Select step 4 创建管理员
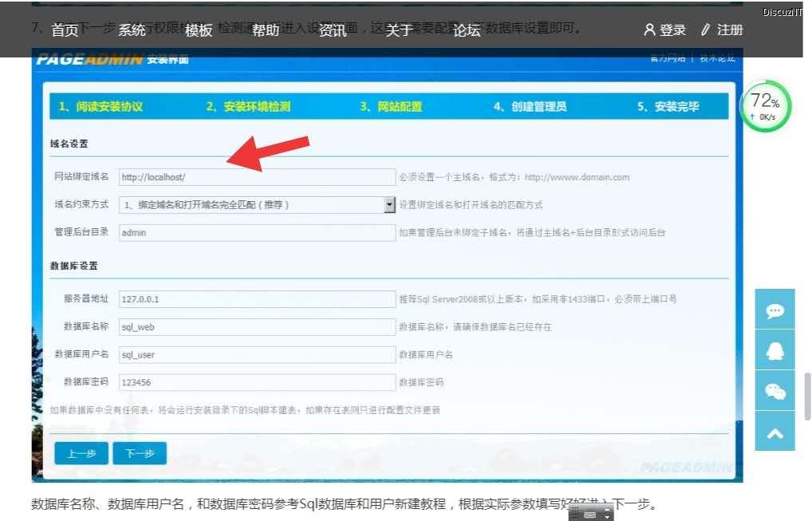812x521 pixels. tap(530, 107)
